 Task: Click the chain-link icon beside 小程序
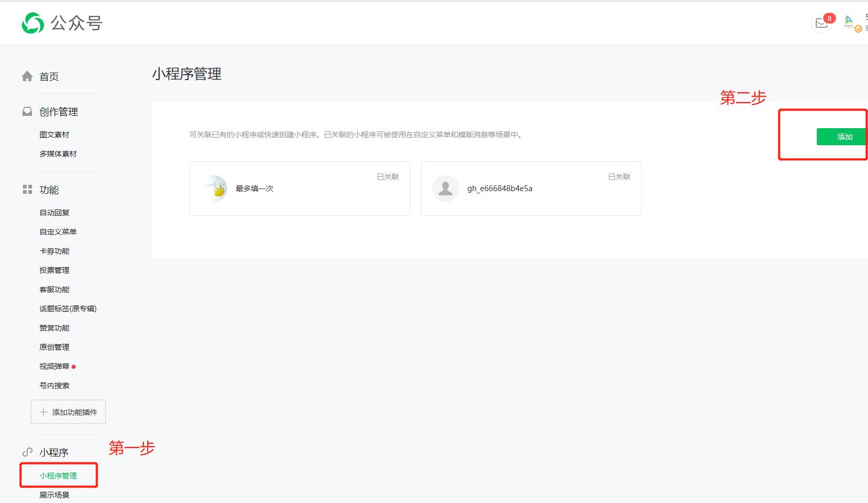tap(27, 452)
